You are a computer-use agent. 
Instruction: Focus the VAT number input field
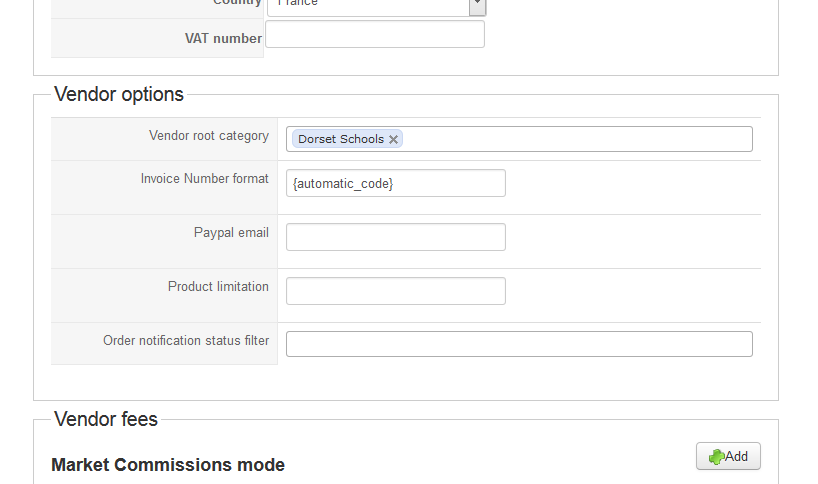(375, 35)
